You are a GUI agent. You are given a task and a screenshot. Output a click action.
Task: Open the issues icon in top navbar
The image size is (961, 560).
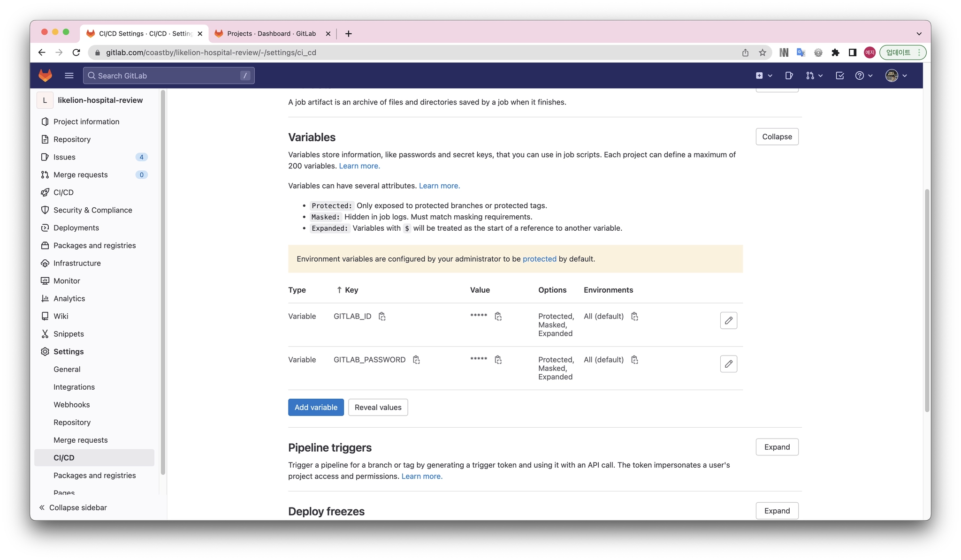tap(789, 76)
